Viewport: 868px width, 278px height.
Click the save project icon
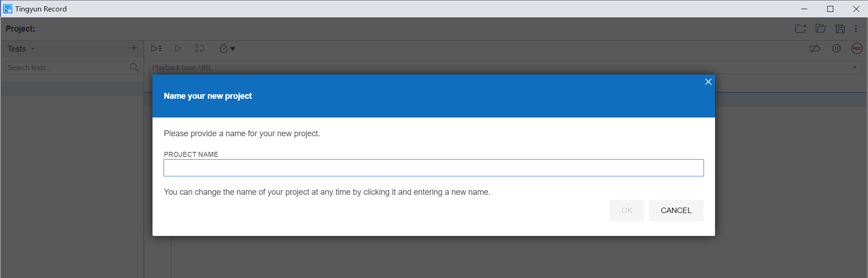(x=840, y=29)
